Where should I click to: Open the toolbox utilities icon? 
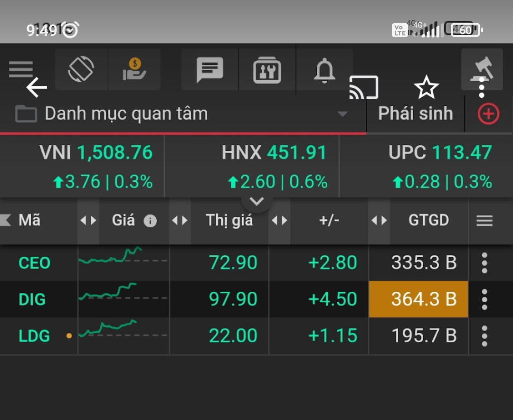(267, 70)
